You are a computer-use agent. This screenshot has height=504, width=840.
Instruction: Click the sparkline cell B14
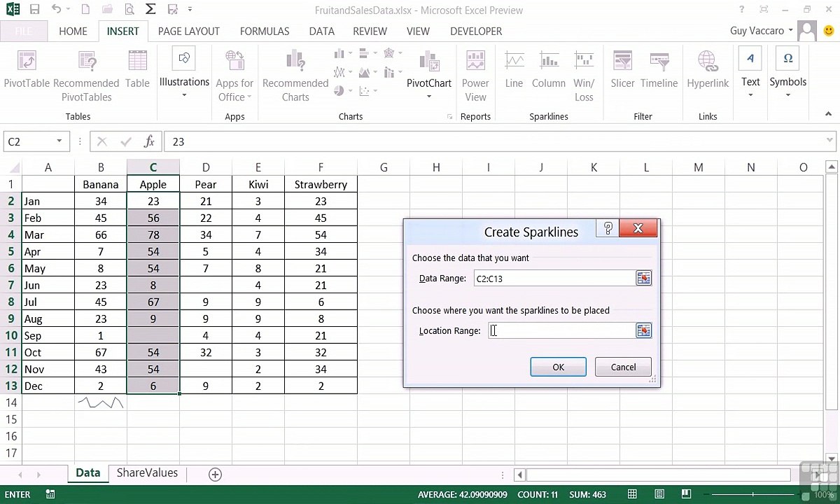101,402
